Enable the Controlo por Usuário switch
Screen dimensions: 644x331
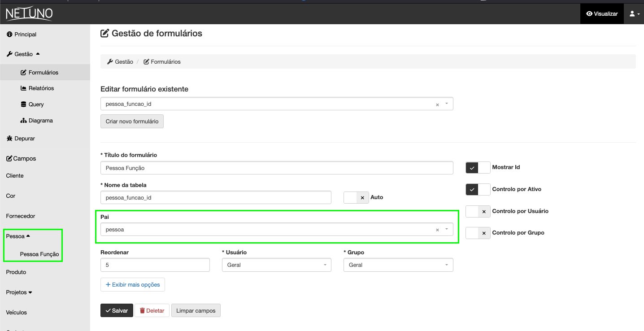click(x=478, y=211)
